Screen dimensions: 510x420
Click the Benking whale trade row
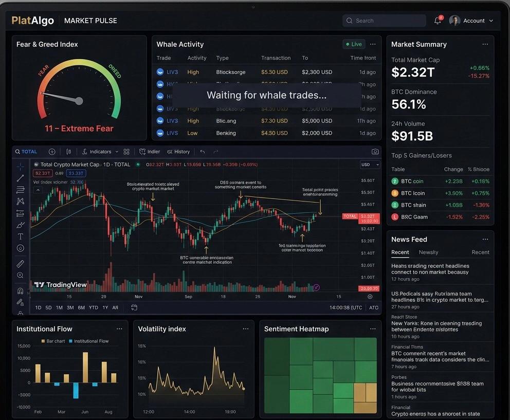266,133
